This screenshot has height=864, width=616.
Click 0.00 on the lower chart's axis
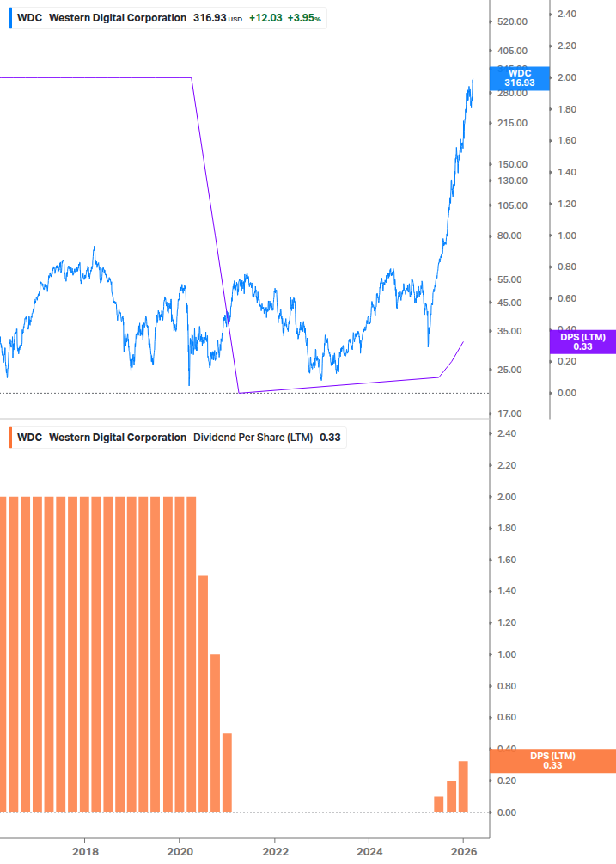[507, 812]
